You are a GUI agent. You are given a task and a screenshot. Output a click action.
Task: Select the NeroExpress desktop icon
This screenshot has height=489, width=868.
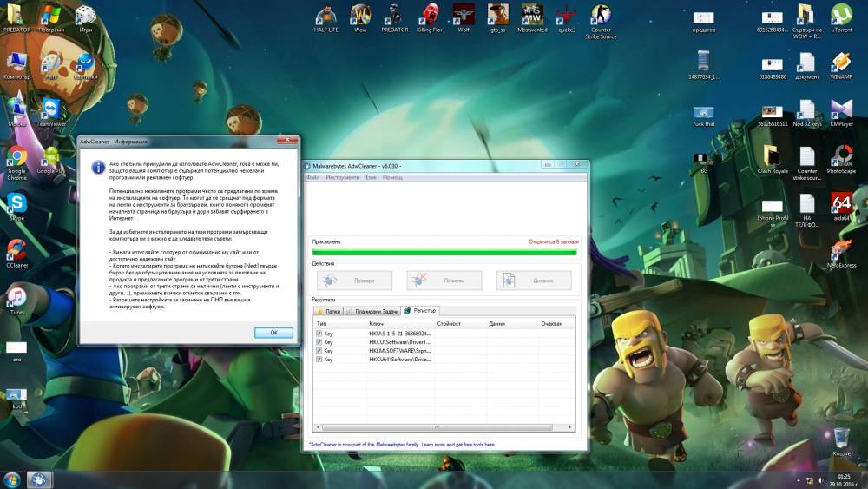(841, 254)
